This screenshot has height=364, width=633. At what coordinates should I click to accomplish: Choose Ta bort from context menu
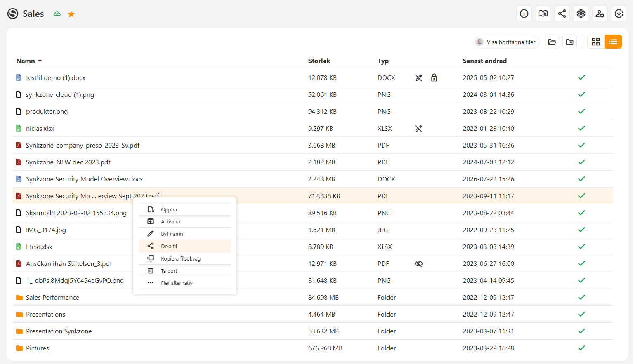tap(185, 271)
